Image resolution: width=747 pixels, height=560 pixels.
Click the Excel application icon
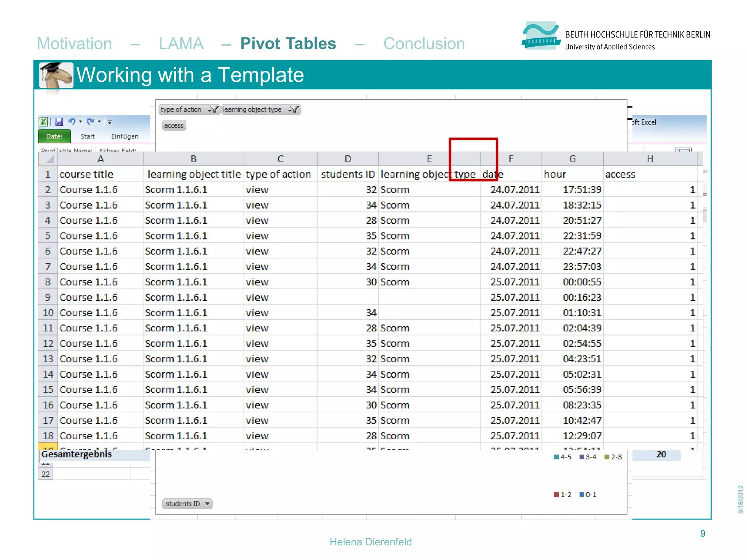click(43, 122)
